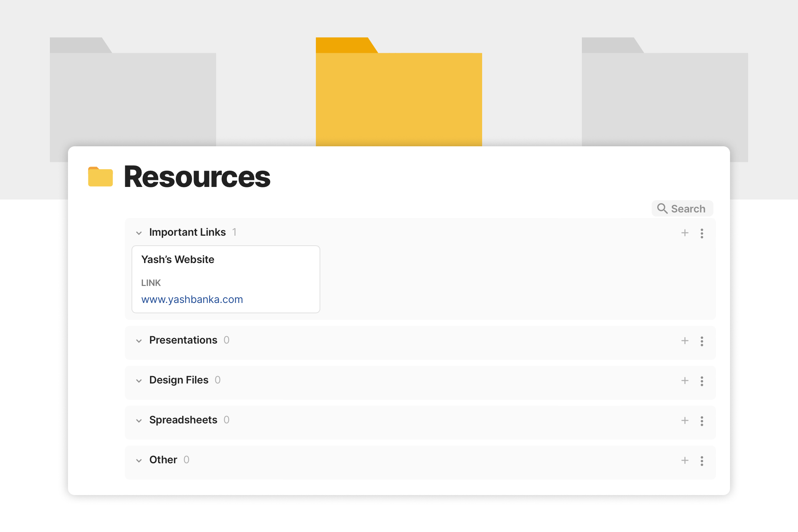Open the Yash's Website card
Viewport: 798px width, 532px height.
(226, 279)
